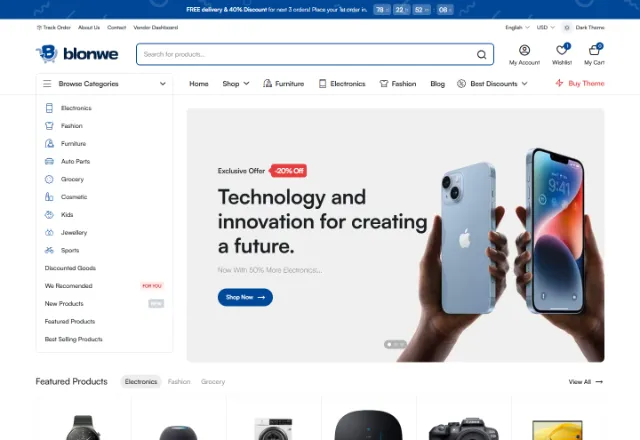Expand Browse Categories chevron

click(x=163, y=84)
